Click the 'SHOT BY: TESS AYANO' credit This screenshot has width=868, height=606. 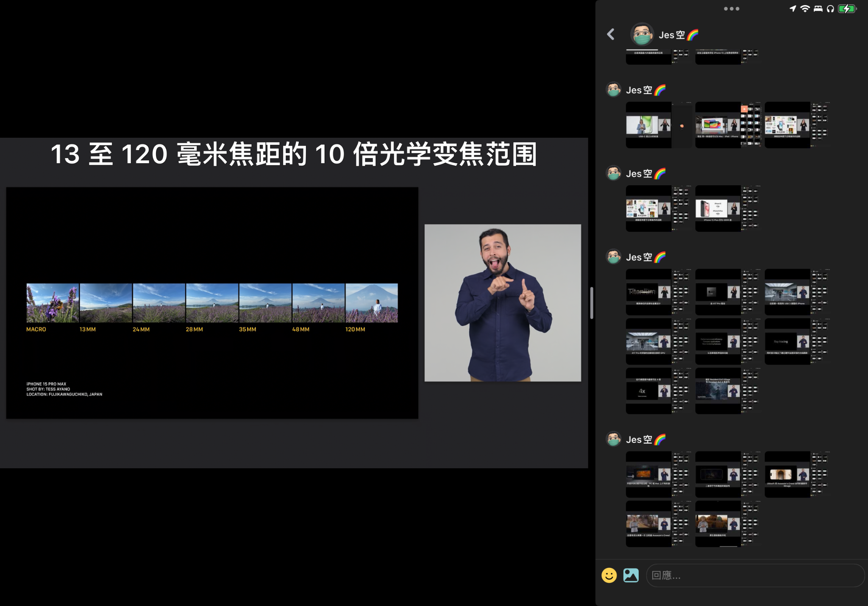(x=48, y=389)
